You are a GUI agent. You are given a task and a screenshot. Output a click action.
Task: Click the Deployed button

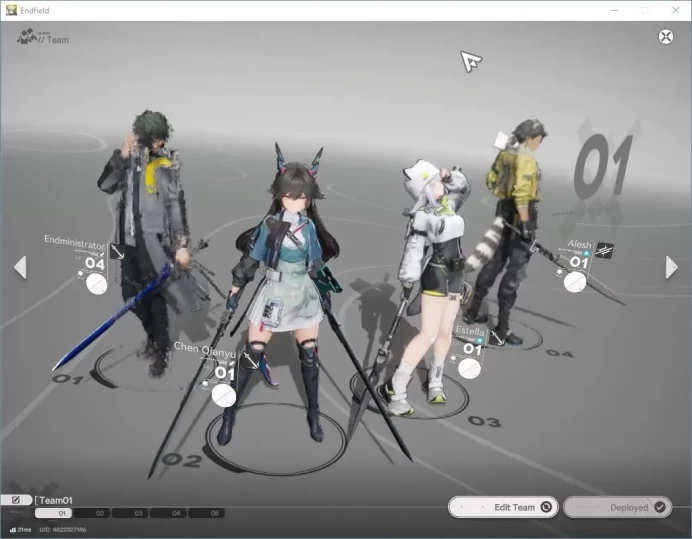617,507
